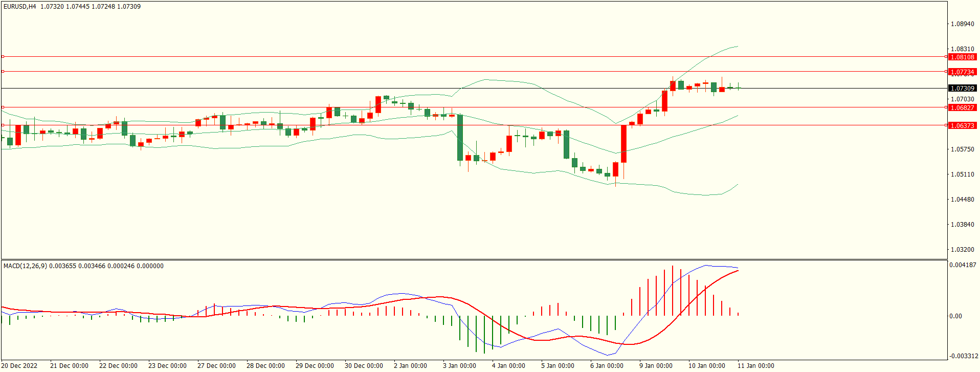Grab left handle of the 1.08108 horizontal line
The width and height of the screenshot is (980, 372).
point(3,57)
